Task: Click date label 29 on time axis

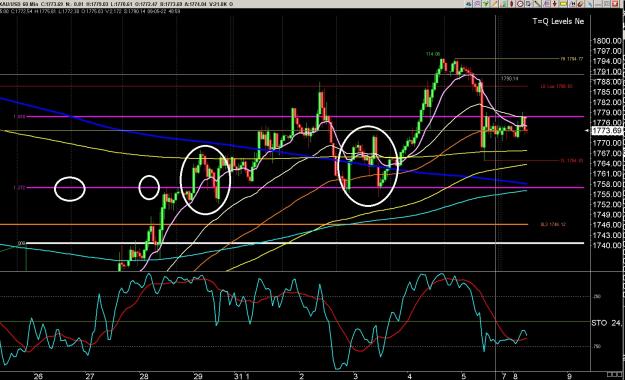Action: (x=198, y=376)
